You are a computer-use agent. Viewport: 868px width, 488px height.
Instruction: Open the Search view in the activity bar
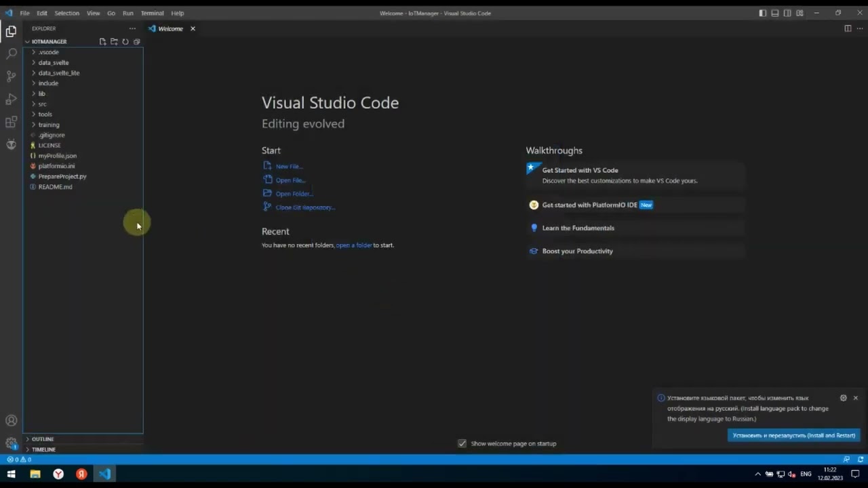click(x=11, y=54)
